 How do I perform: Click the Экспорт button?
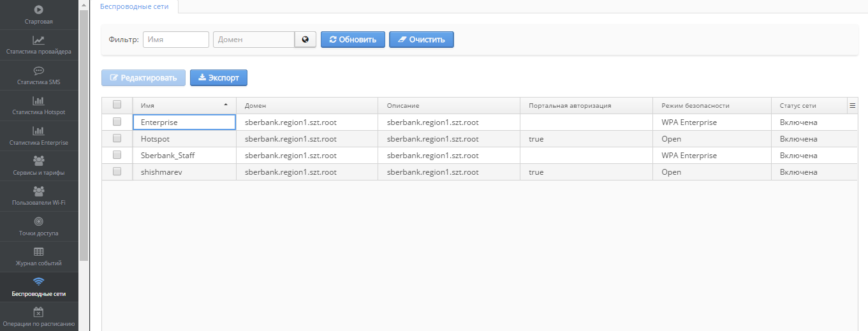point(218,78)
